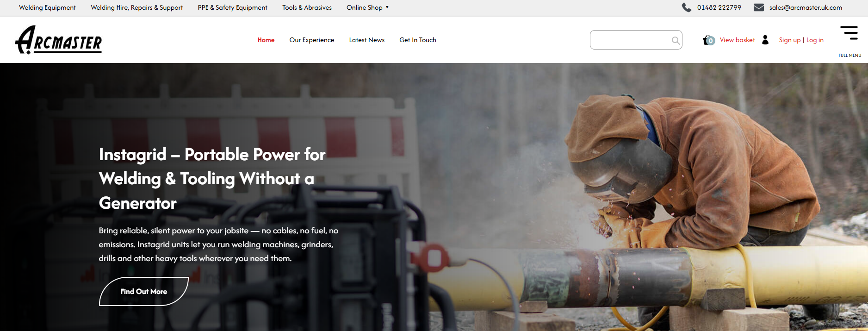Image resolution: width=868 pixels, height=331 pixels.
Task: Click the shopping basket icon
Action: click(x=708, y=40)
